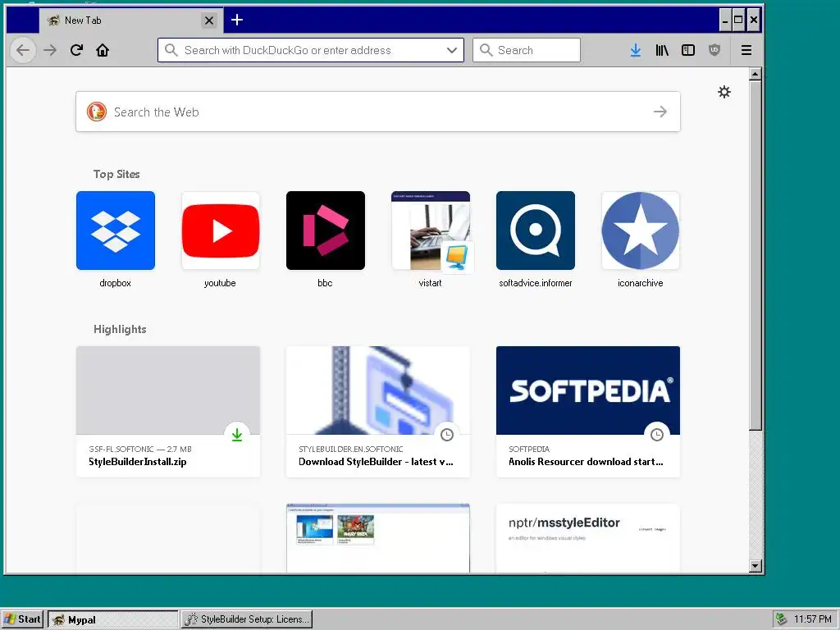Click the uBlock shield icon
Image resolution: width=840 pixels, height=630 pixels.
(x=714, y=50)
